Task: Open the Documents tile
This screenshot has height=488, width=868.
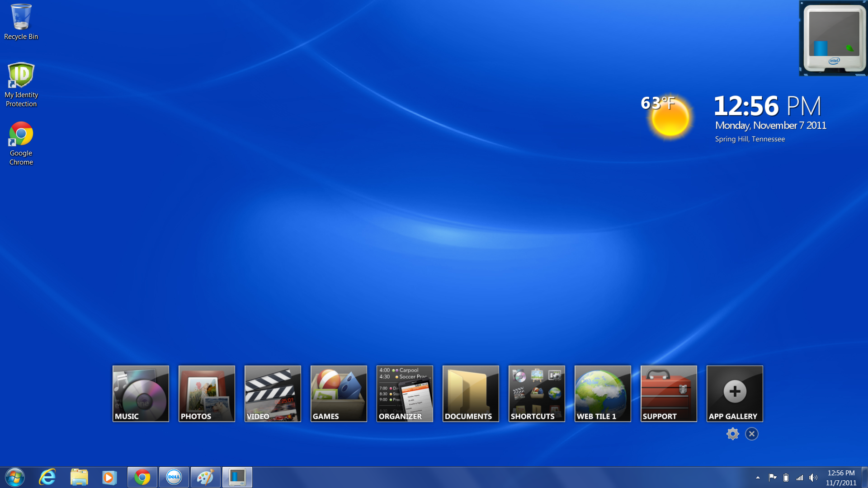Action: (x=471, y=394)
